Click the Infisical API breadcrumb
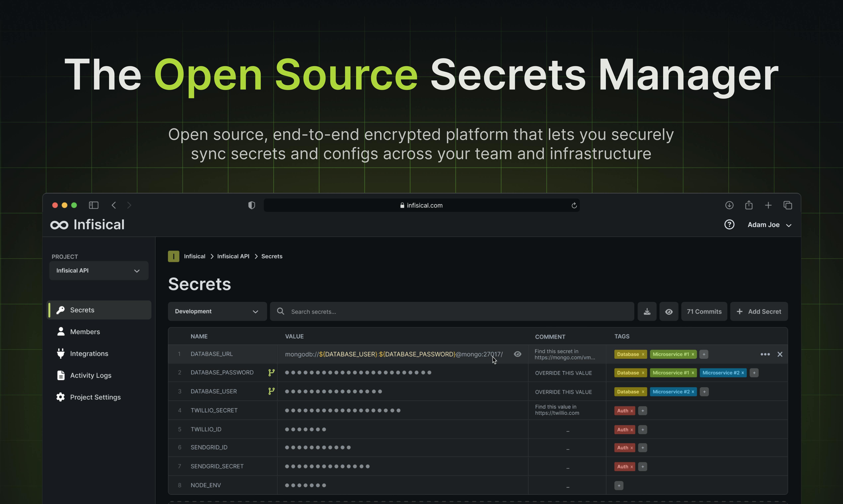The width and height of the screenshot is (843, 504). [233, 256]
